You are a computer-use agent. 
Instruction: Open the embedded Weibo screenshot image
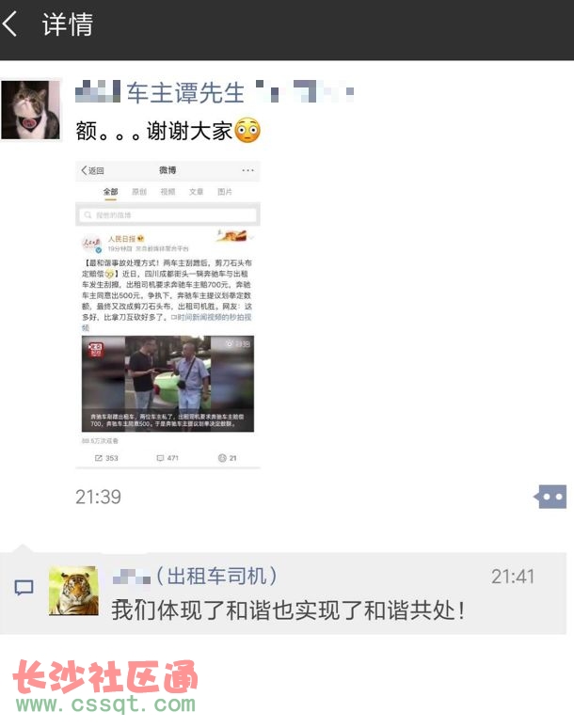point(167,314)
